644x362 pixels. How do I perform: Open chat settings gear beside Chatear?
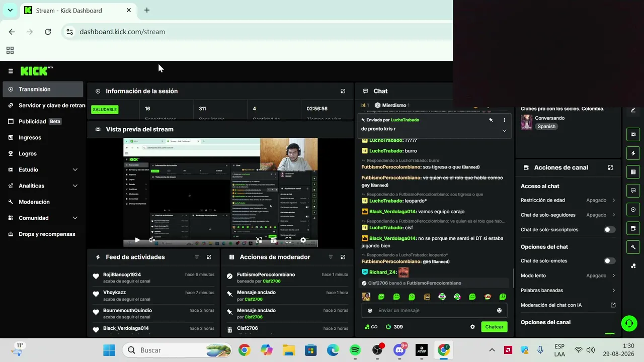(472, 327)
